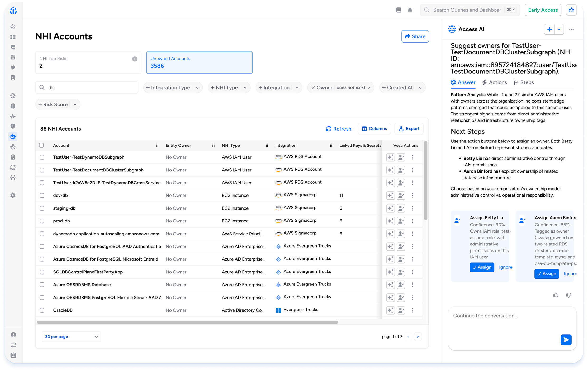Screen dimensions: 588x371
Task: Check the OracleDB row checkbox
Action: [42, 310]
